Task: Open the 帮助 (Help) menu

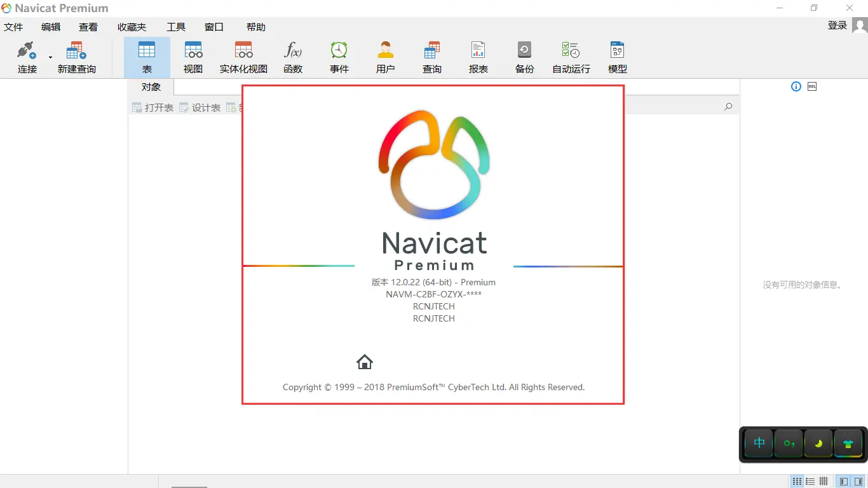Action: tap(256, 27)
